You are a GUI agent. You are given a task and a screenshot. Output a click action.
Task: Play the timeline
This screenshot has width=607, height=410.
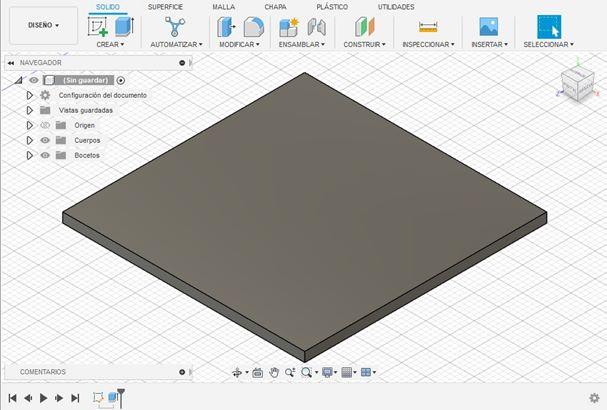(x=43, y=398)
